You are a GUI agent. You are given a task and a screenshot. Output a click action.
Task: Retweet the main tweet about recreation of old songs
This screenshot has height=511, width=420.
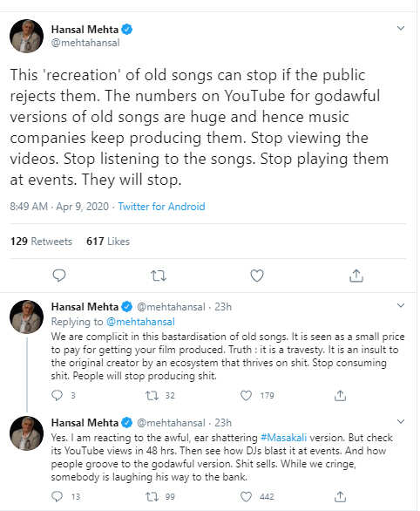point(159,276)
